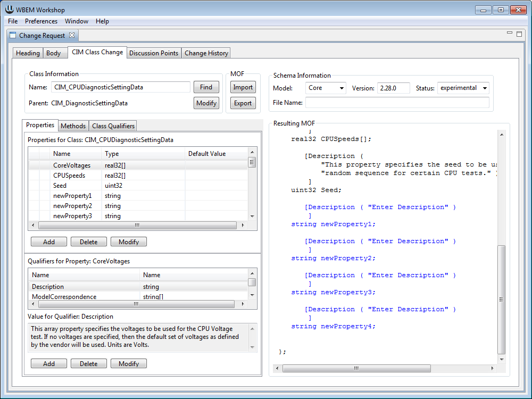Click 'uint32 Seed;' line in Resulting MOF

316,190
